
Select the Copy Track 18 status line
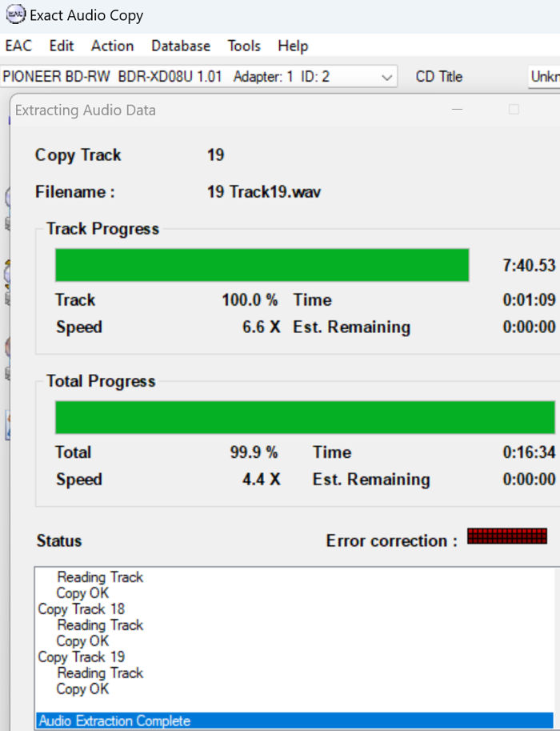81,608
